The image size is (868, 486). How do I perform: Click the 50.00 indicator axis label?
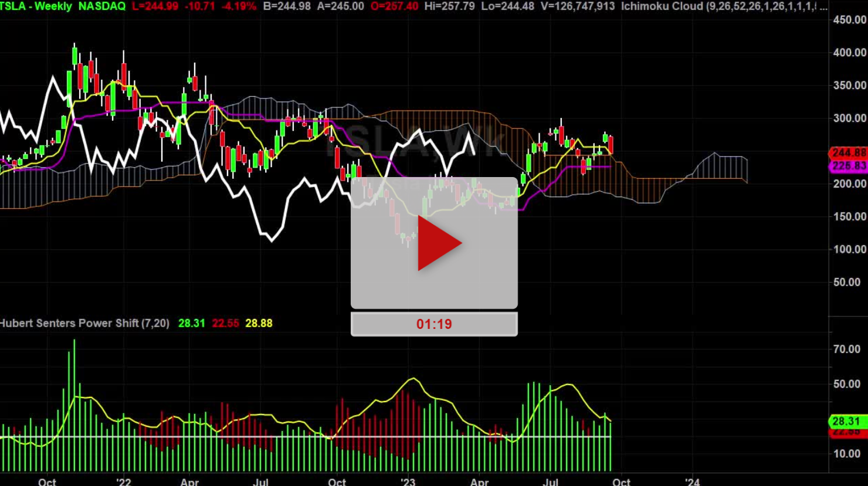tap(847, 384)
